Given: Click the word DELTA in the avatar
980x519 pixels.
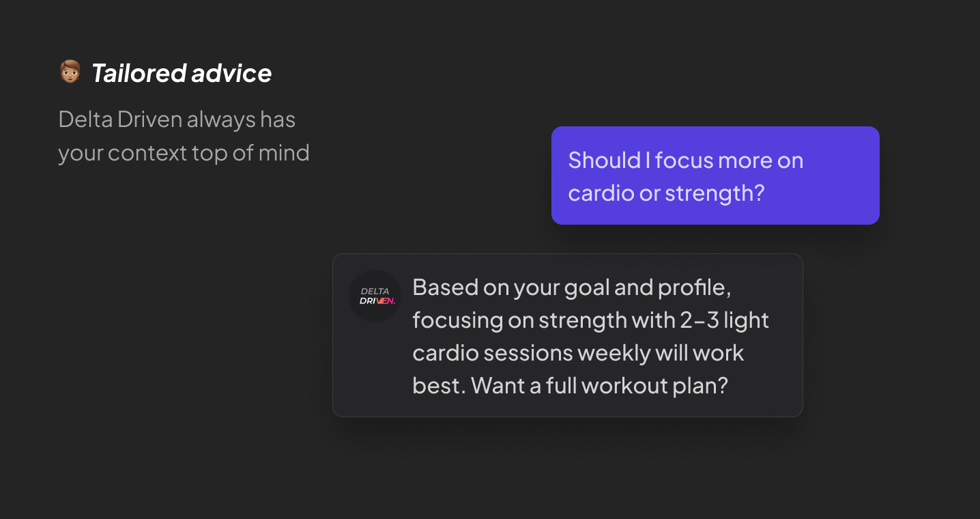Looking at the screenshot, I should click(375, 291).
